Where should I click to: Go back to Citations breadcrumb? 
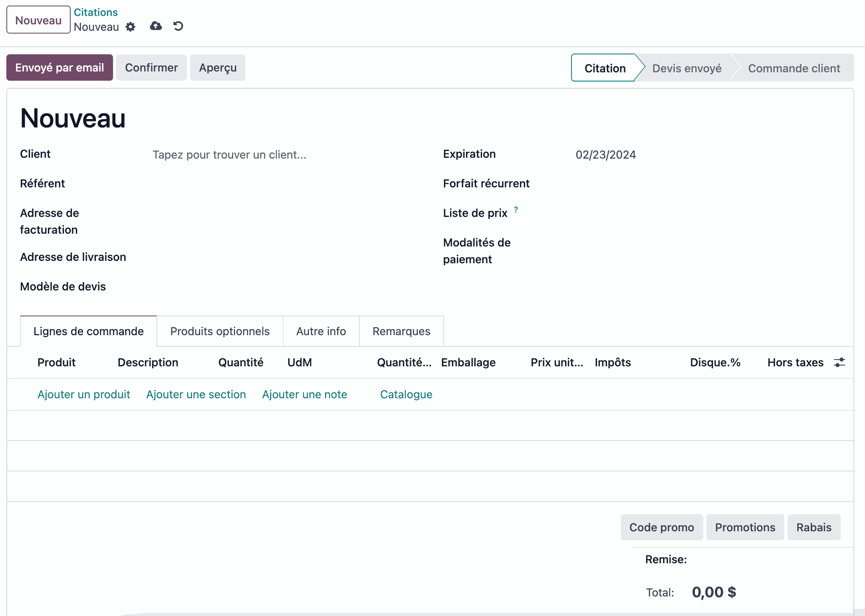pyautogui.click(x=96, y=12)
